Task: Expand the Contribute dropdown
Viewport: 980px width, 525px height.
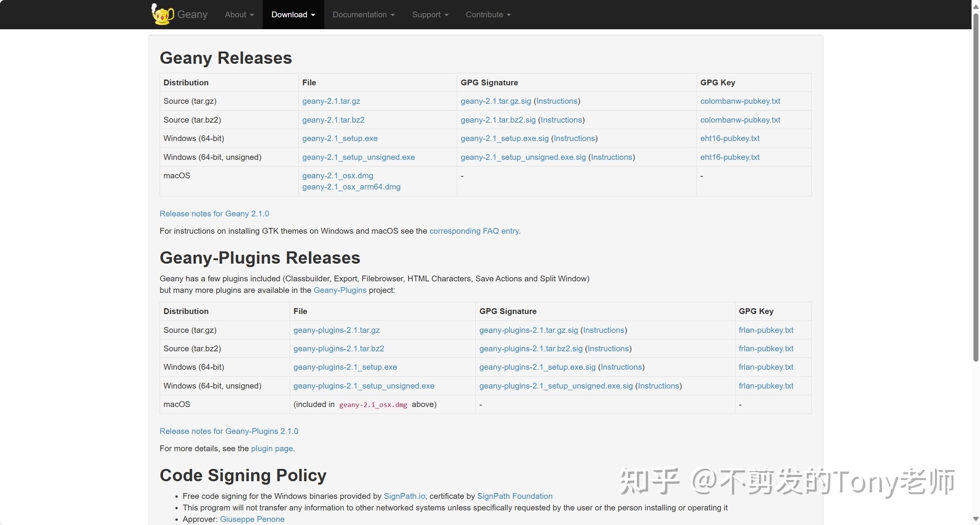Action: [487, 15]
